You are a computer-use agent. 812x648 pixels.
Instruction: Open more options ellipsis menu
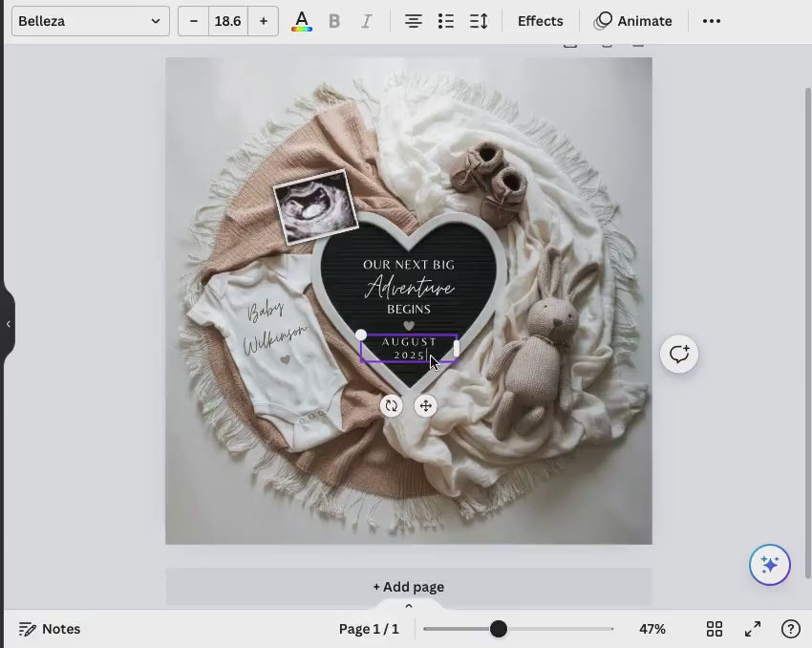coord(712,21)
